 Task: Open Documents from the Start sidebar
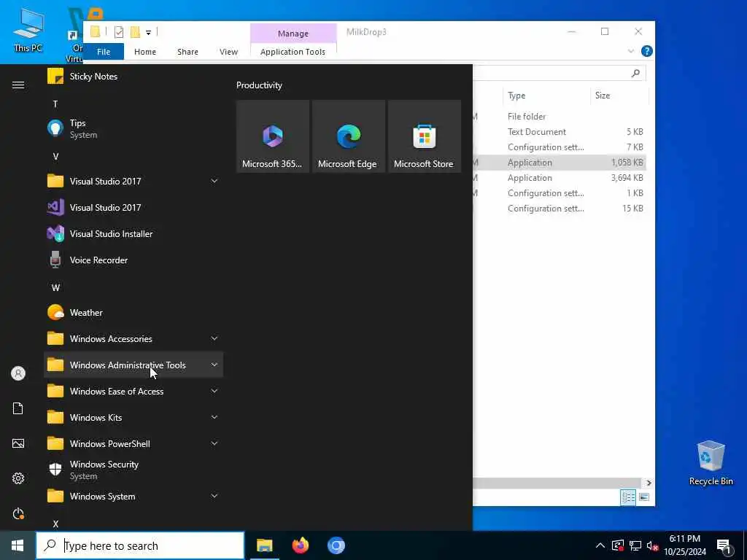(x=18, y=408)
